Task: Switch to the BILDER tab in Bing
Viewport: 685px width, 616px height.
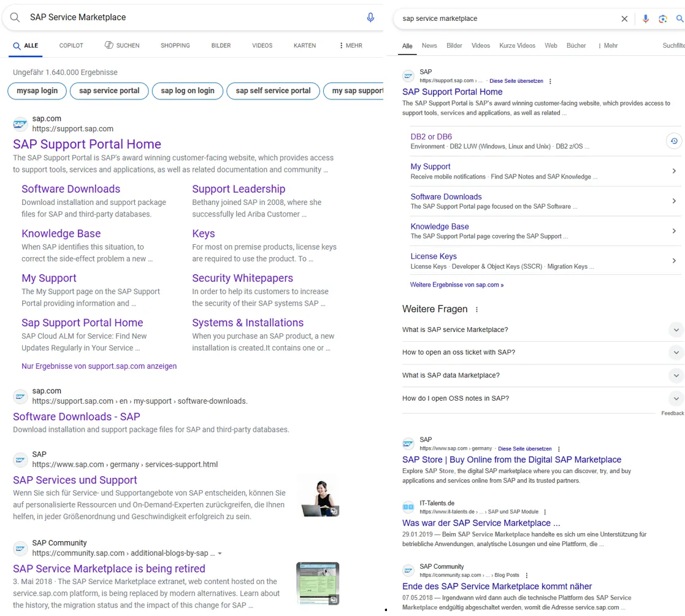Action: (x=221, y=45)
